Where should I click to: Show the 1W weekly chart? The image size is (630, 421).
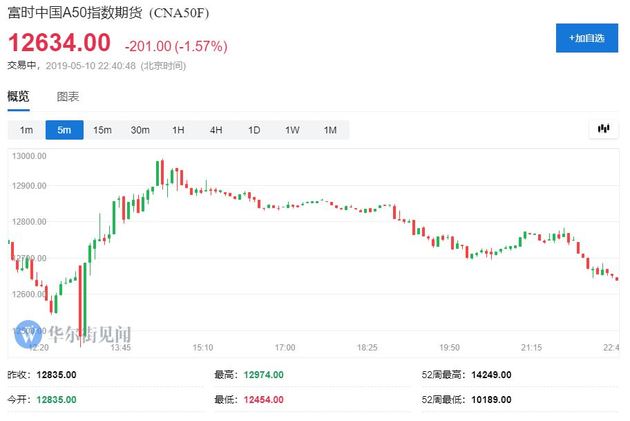[292, 130]
